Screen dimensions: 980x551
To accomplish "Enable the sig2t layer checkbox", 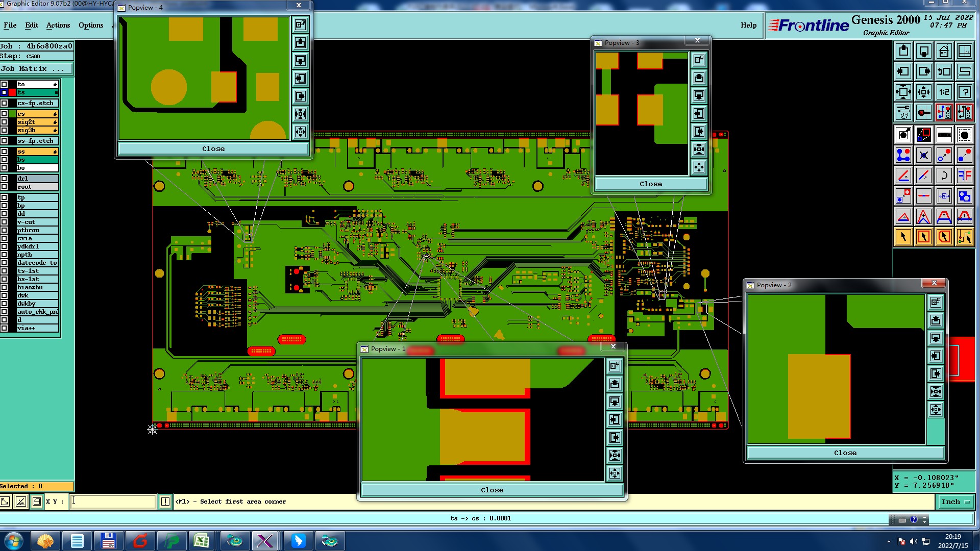I will [x=4, y=122].
